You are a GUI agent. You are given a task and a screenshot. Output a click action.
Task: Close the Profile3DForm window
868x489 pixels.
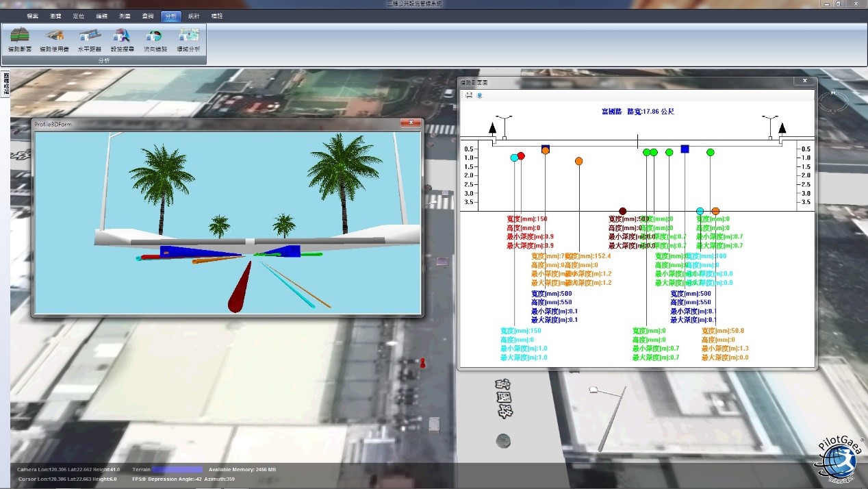point(411,123)
